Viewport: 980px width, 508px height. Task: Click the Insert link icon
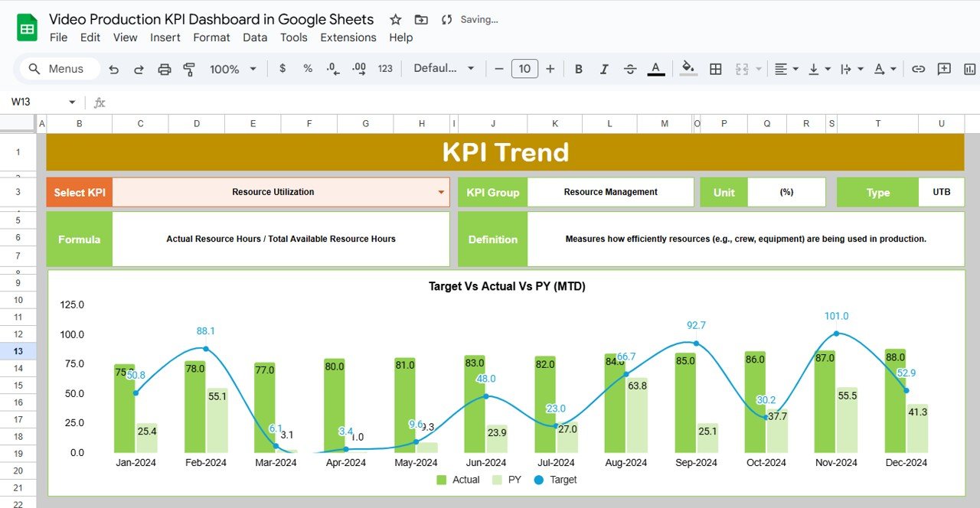919,69
